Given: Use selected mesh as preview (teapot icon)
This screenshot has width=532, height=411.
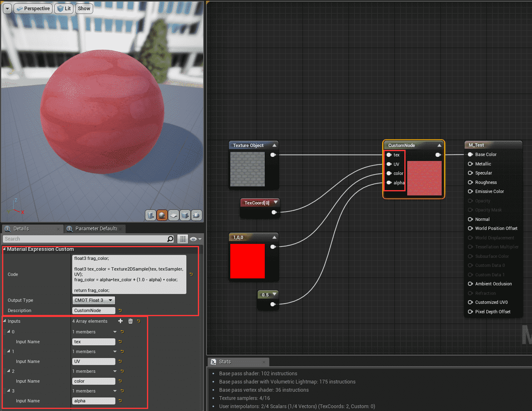Looking at the screenshot, I should click(x=197, y=215).
